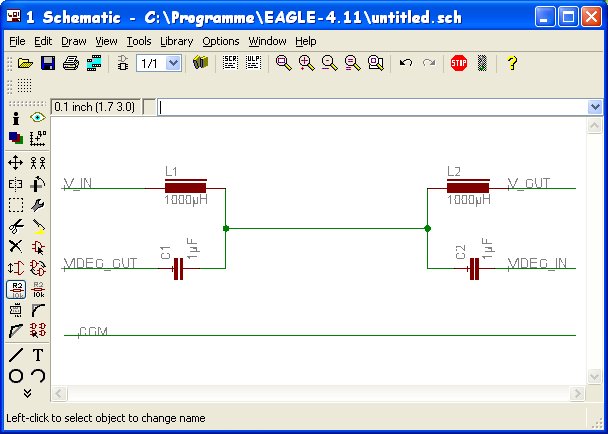Screen dimensions: 608x434
Task: Select the Value tool
Action: pyautogui.click(x=38, y=290)
